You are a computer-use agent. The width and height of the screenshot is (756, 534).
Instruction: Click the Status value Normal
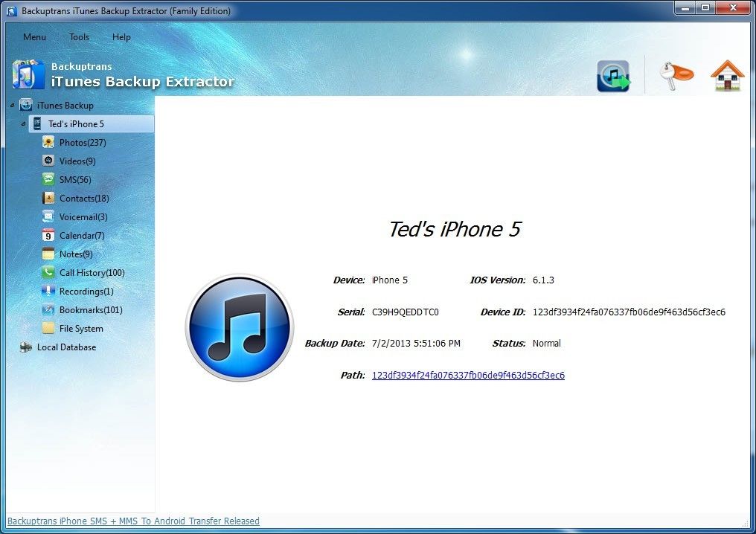tap(547, 344)
